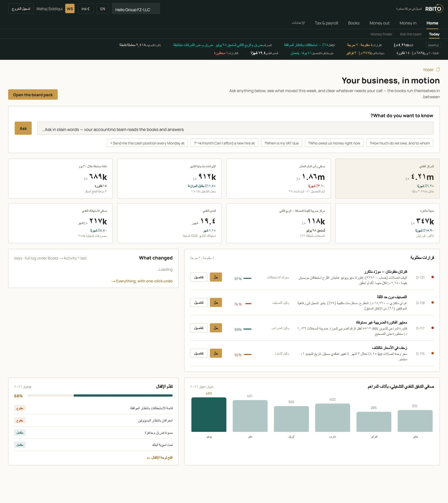Image resolution: width=448 pixels, height=503 pixels.
Task: Open the Helio Group FZ-LLC company selector
Action: [136, 9]
